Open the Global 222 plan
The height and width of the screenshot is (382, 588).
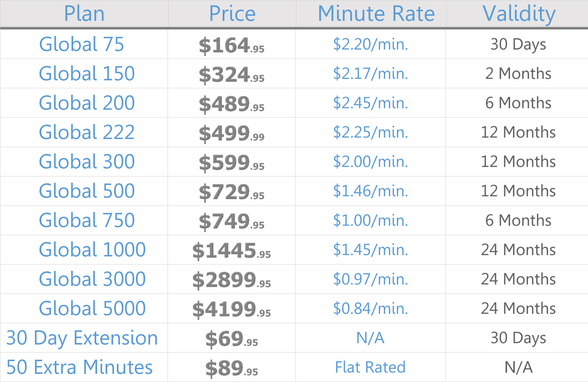(x=87, y=132)
